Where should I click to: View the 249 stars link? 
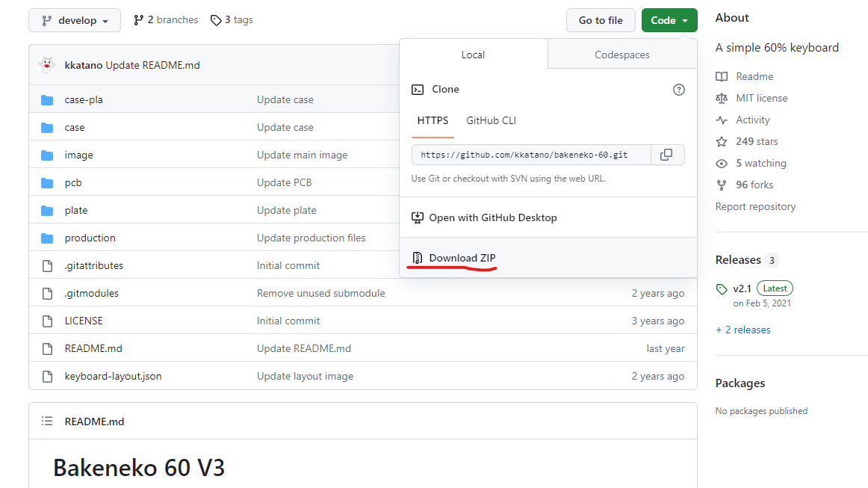pos(757,141)
